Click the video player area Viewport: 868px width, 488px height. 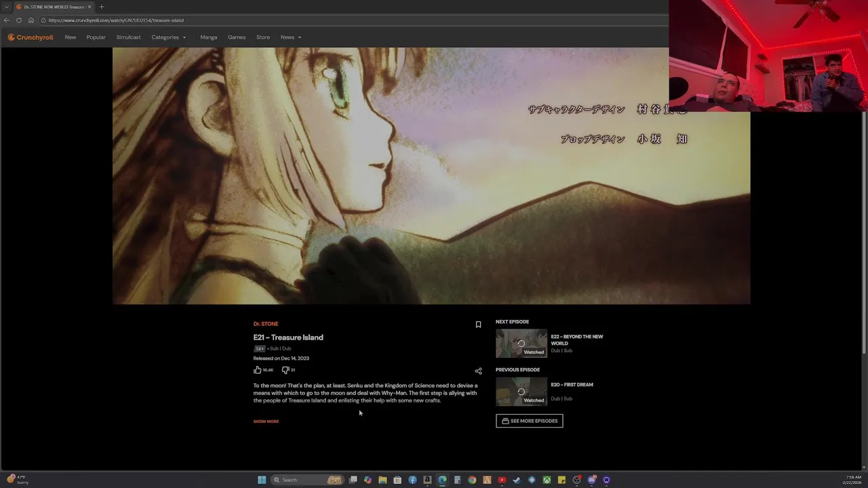coord(431,176)
